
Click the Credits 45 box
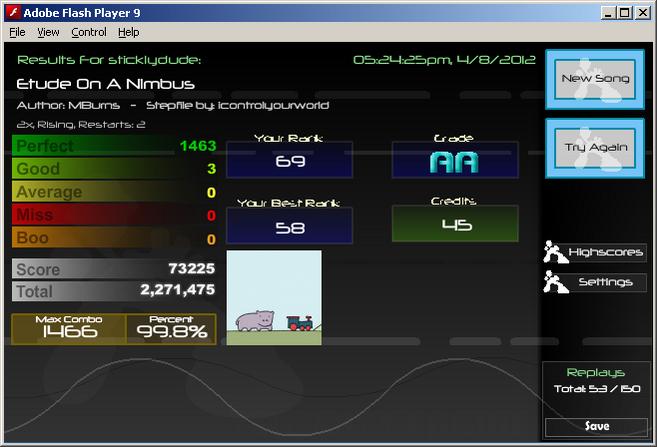(x=455, y=223)
